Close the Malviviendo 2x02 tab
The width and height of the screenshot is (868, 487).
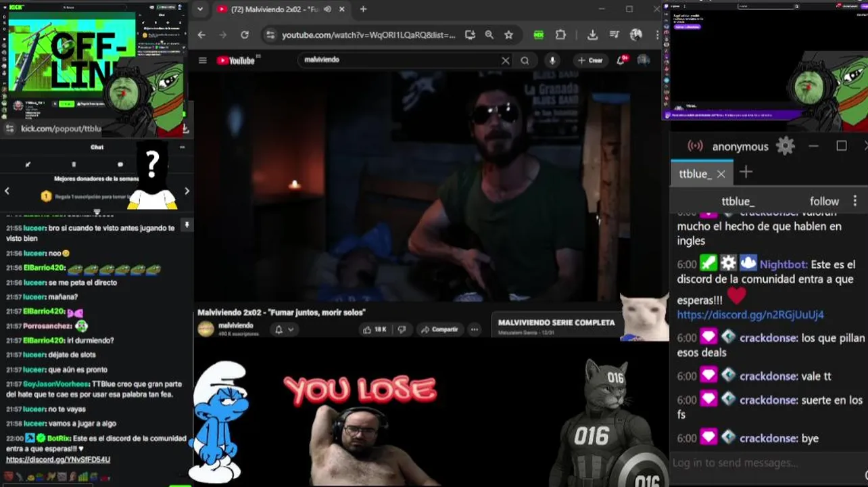[342, 9]
